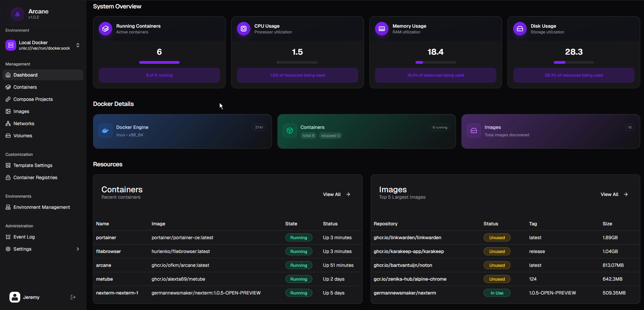Open the Containers page in sidebar
Viewport: 644px width, 310px height.
pyautogui.click(x=25, y=87)
